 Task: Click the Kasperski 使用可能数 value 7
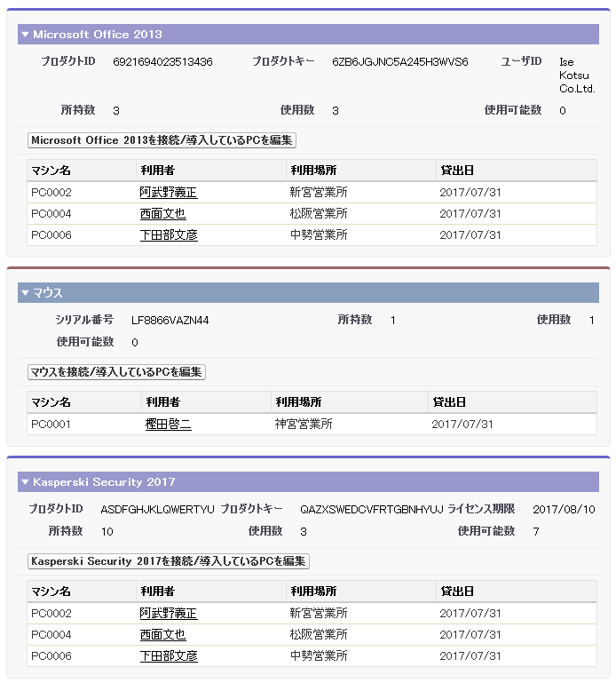[536, 531]
